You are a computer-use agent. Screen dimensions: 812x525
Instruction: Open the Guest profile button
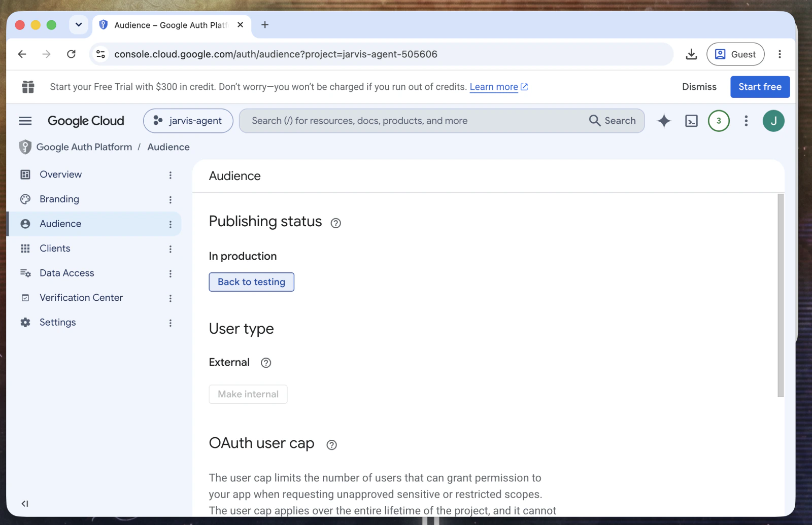coord(735,54)
